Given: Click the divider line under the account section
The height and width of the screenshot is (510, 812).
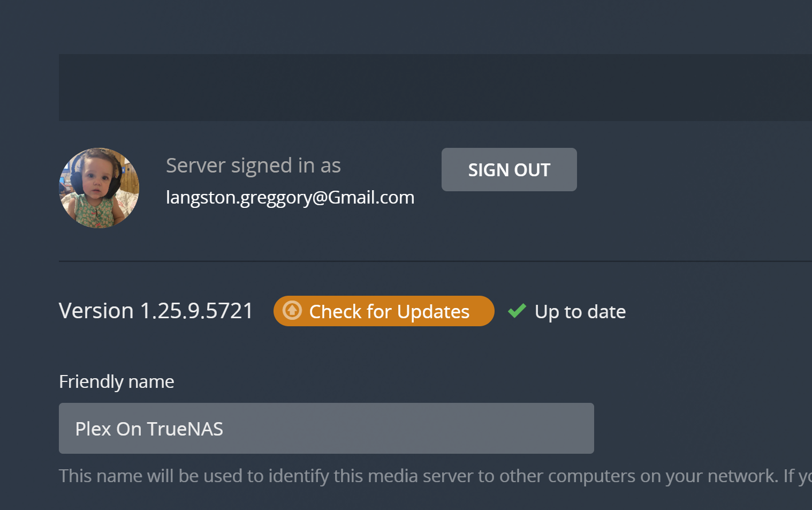Looking at the screenshot, I should pos(435,261).
